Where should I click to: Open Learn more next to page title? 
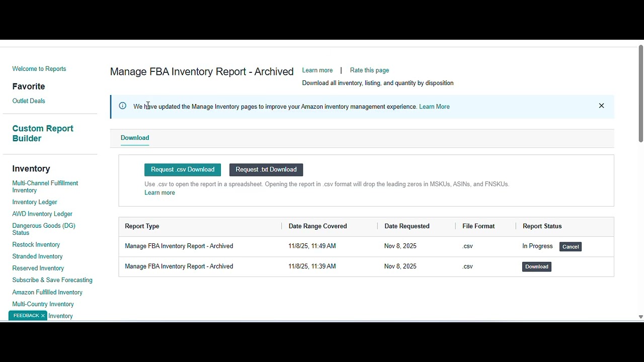(317, 70)
